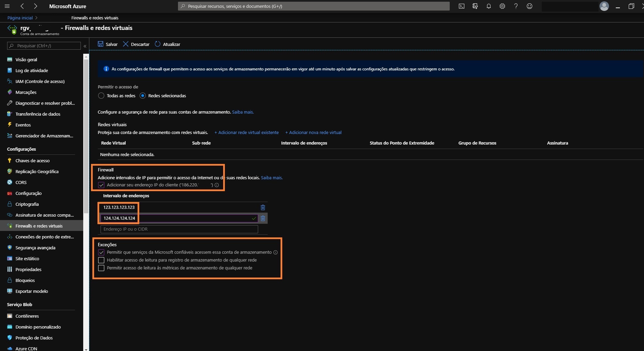
Task: Select the Redes selecionadas option
Action: coord(143,96)
